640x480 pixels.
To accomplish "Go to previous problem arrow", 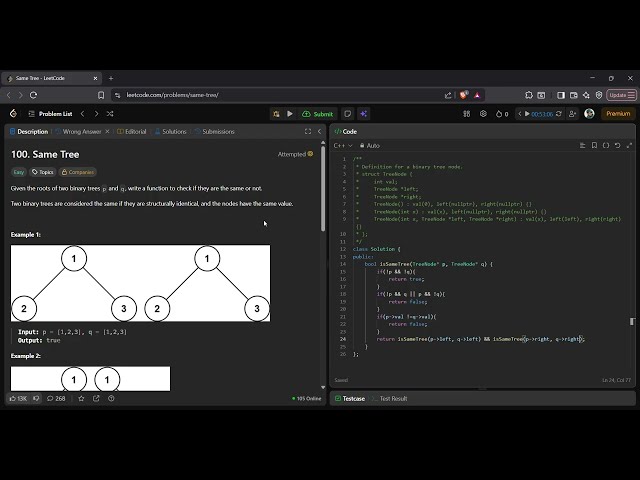I will pos(82,114).
